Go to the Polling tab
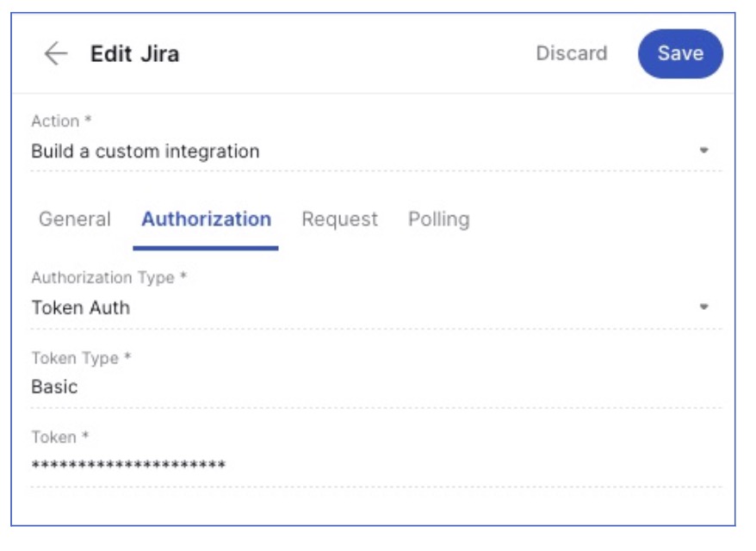 pos(438,220)
